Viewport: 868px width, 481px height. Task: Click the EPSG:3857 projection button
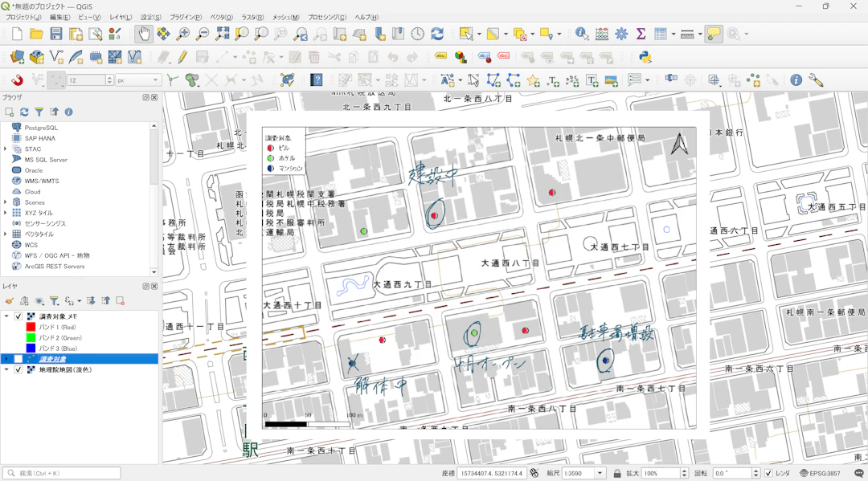[821, 473]
